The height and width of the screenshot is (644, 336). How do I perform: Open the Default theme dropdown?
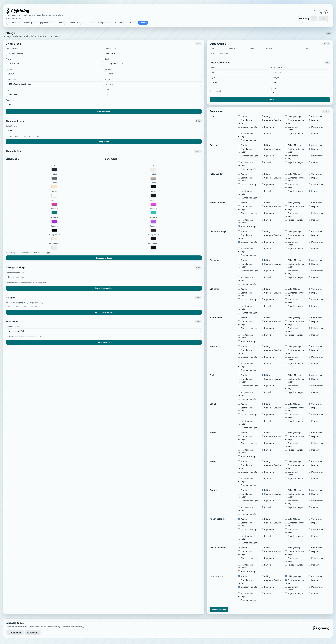104,130
